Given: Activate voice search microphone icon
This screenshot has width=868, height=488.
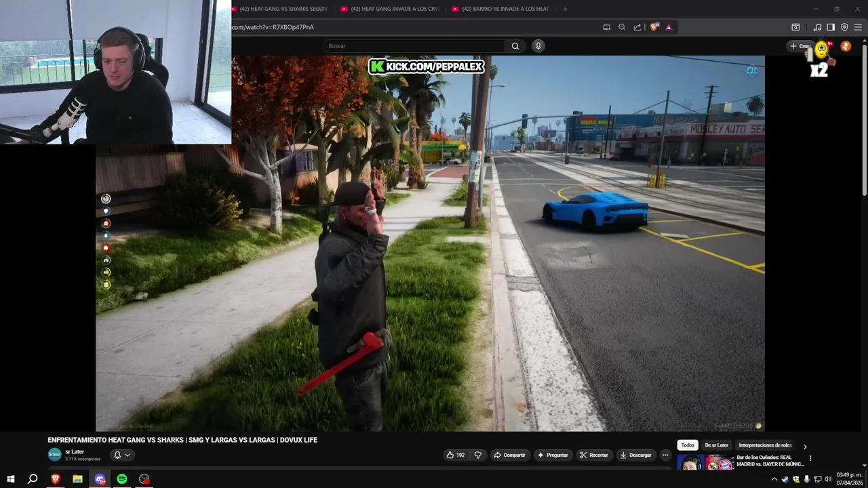Looking at the screenshot, I should coord(538,46).
